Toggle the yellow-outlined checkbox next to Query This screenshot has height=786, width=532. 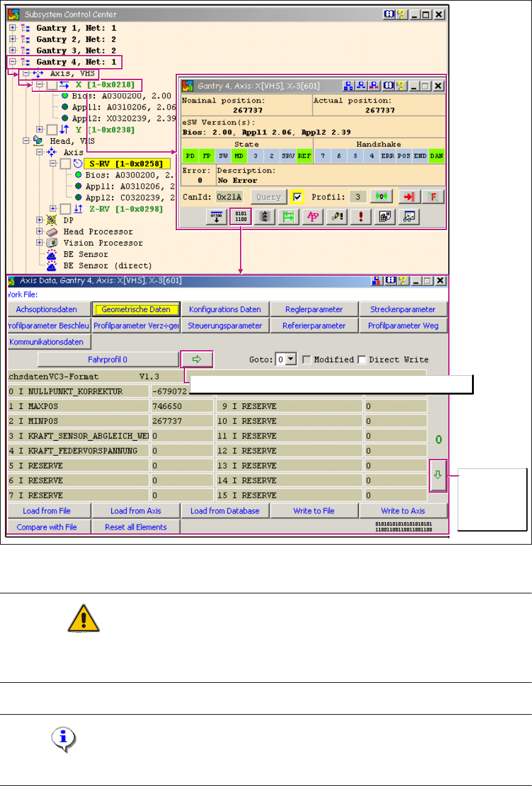(298, 196)
